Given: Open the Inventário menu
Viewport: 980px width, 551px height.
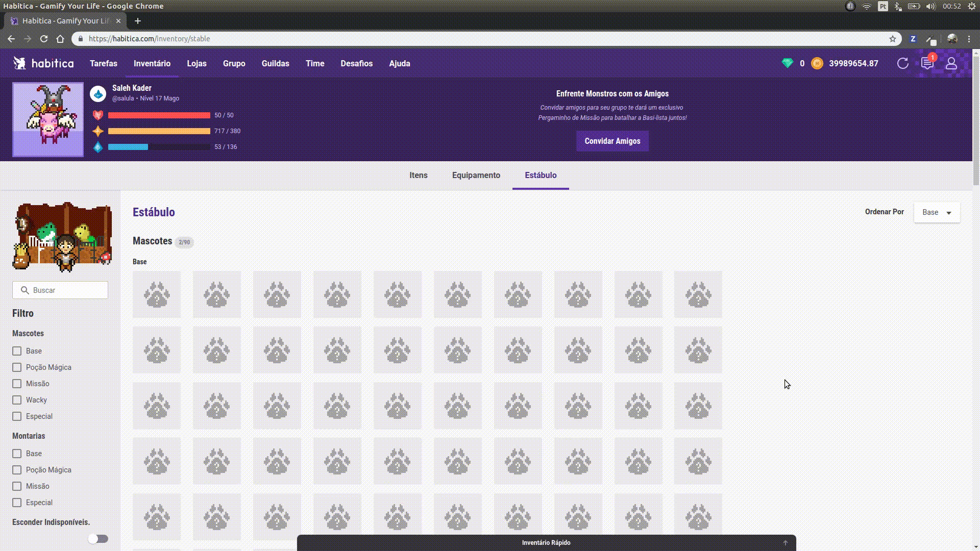Looking at the screenshot, I should pyautogui.click(x=152, y=63).
